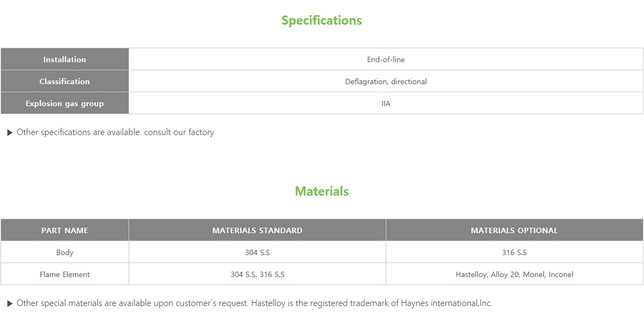Click the 'consult our factory' note text
The image size is (644, 321).
pos(179,132)
